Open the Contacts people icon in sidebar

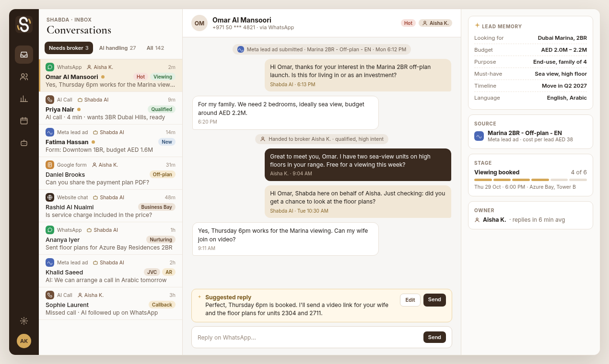24,77
